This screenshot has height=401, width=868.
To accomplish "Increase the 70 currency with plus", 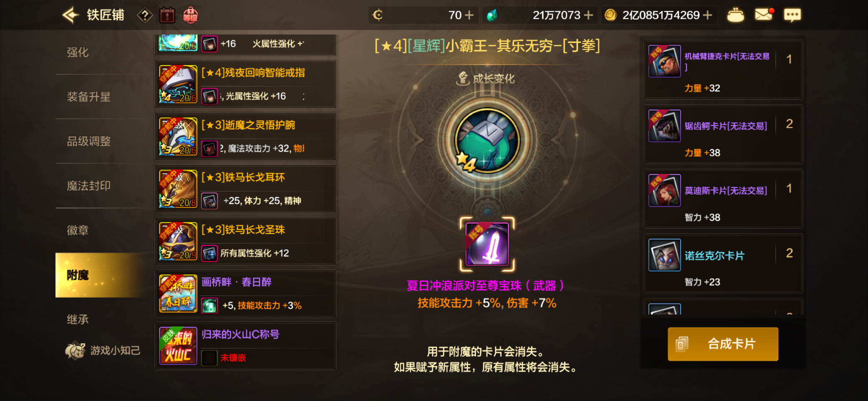I will tap(469, 15).
